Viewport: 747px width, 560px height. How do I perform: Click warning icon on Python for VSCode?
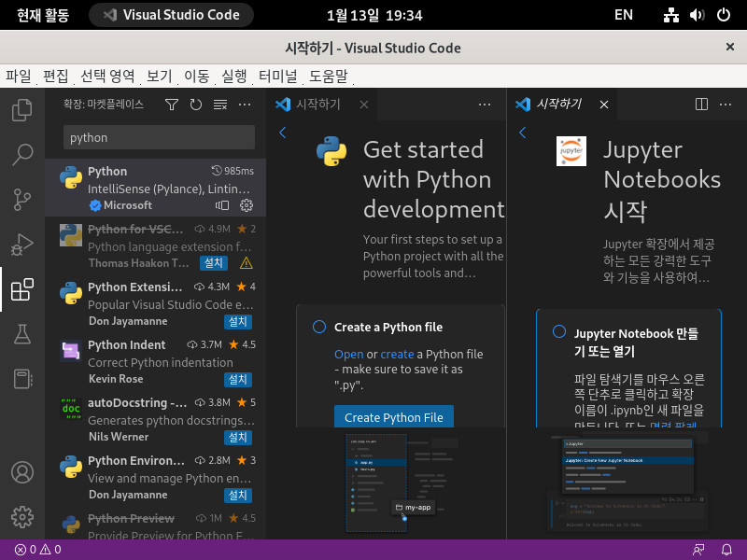[x=247, y=263]
